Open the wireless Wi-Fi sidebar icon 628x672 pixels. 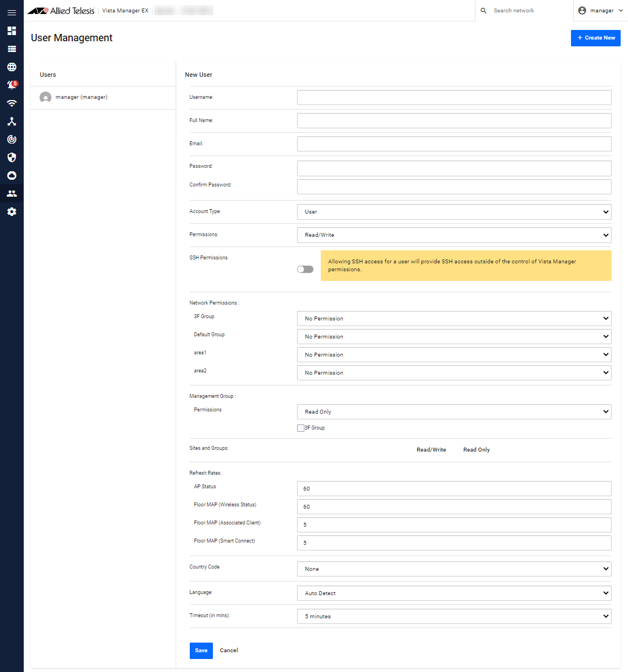(11, 103)
